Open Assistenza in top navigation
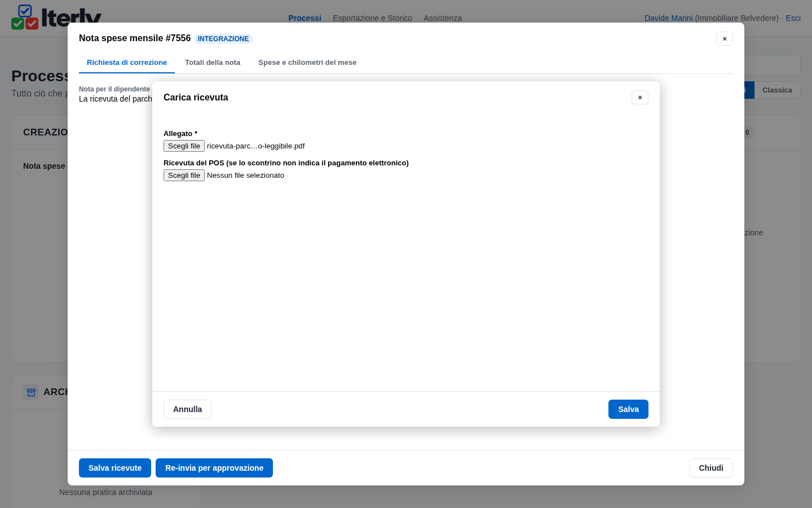This screenshot has height=508, width=812. [443, 18]
